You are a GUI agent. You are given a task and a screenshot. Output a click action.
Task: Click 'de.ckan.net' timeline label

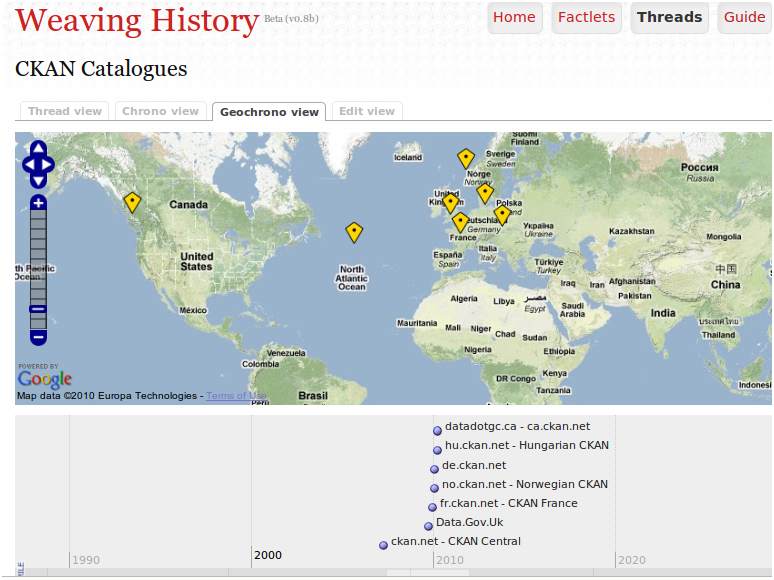pos(474,465)
